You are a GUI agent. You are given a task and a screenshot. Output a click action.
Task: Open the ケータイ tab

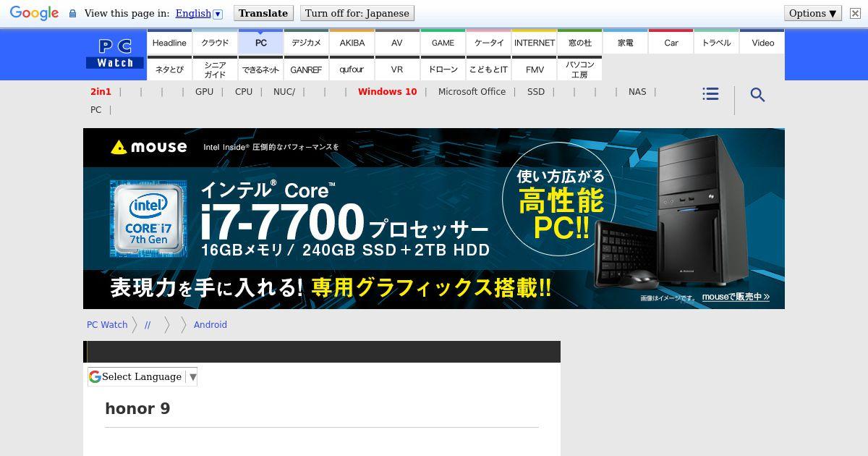click(x=488, y=42)
